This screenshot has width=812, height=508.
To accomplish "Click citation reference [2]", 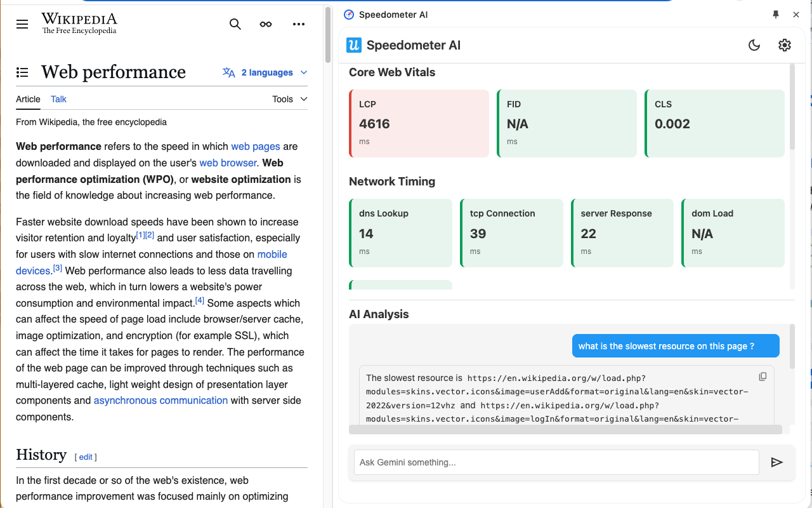I will [x=150, y=235].
